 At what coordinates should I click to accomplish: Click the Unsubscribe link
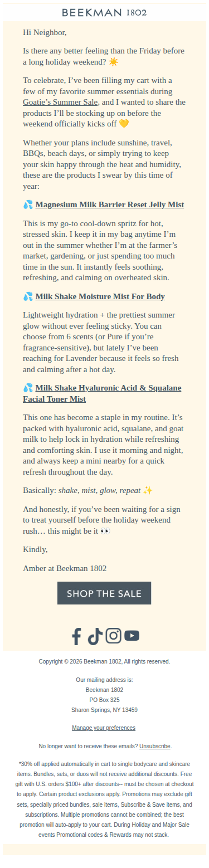tap(155, 745)
